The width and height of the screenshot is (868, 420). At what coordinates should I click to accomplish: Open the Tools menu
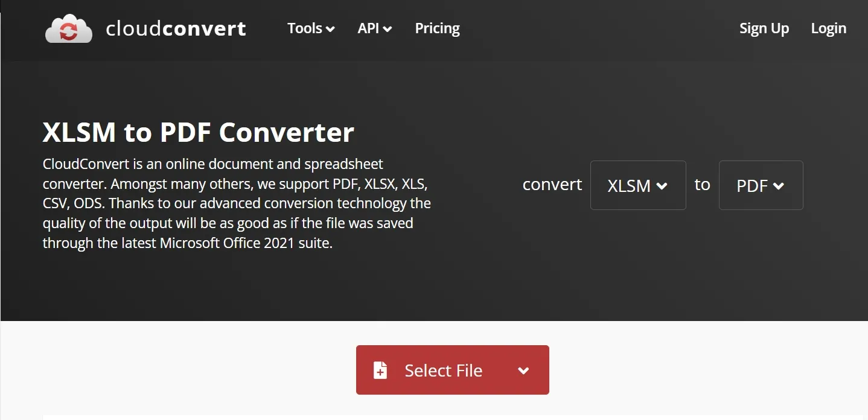pyautogui.click(x=306, y=28)
